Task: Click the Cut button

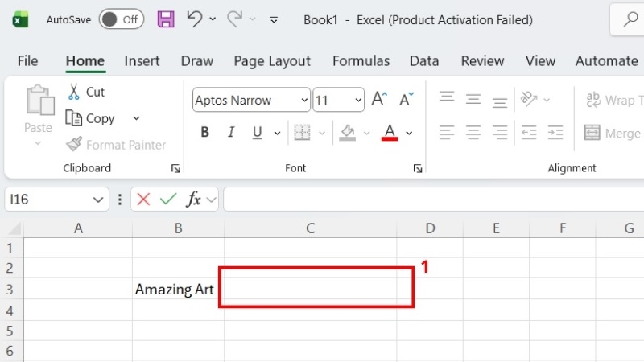Action: pos(86,92)
